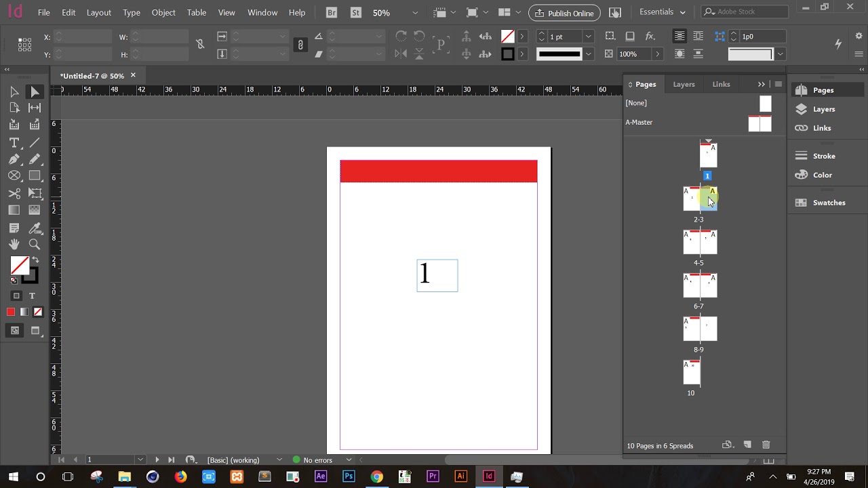The width and height of the screenshot is (868, 488).
Task: Click the Fill color box in the toolbox
Action: pyautogui.click(x=19, y=265)
